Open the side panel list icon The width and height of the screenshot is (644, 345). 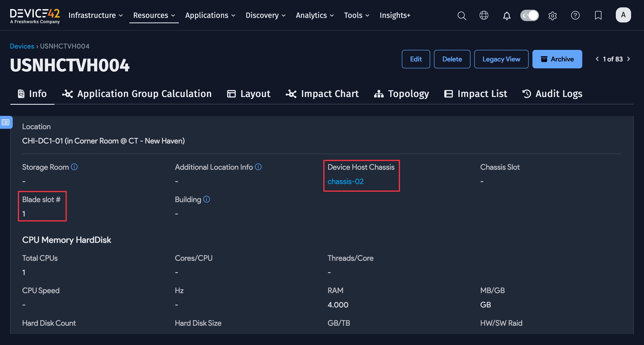pos(6,122)
